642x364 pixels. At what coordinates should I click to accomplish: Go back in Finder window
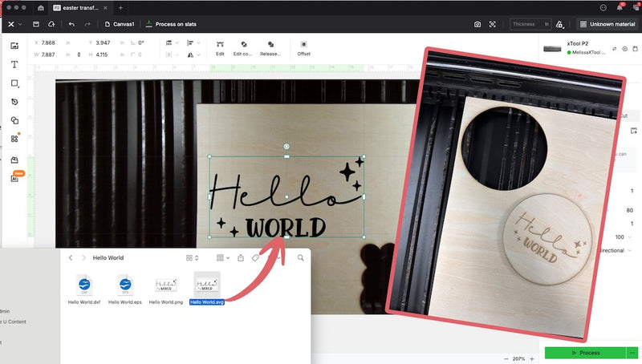(x=71, y=258)
